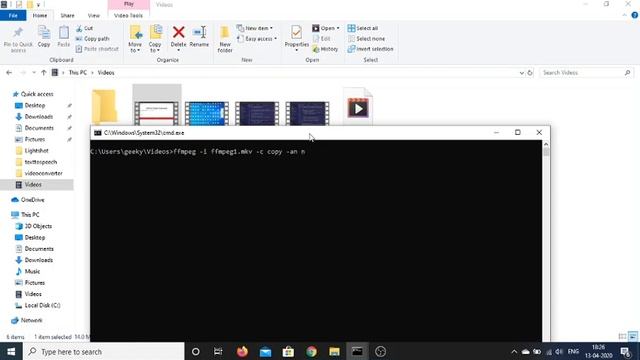This screenshot has width=640, height=360.
Task: Open the Windows Start menu
Action: point(11,351)
